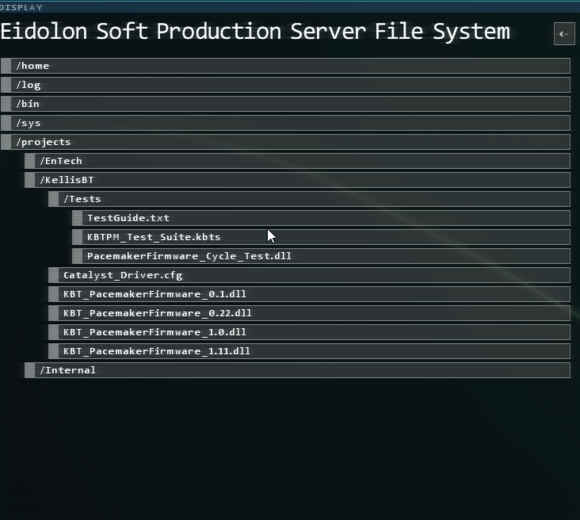The width and height of the screenshot is (580, 520).
Task: Open TestGuide.txt file
Action: 321,218
